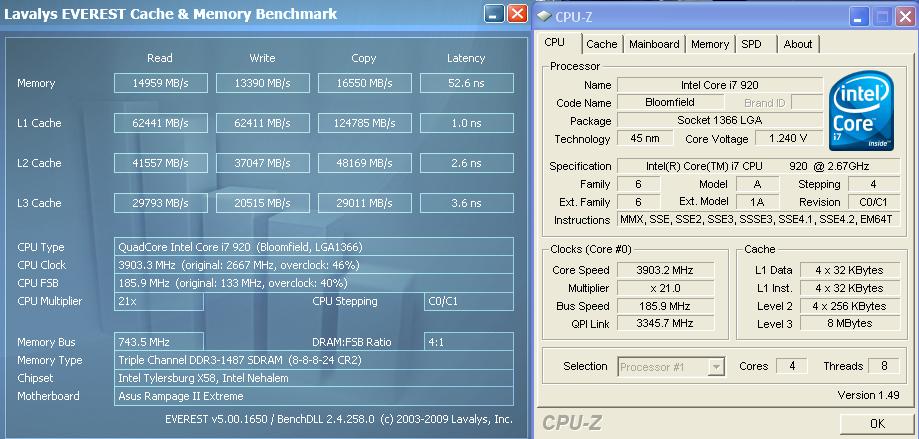
Task: Click L3 Cache Latency value 3.6 ns
Action: click(467, 203)
